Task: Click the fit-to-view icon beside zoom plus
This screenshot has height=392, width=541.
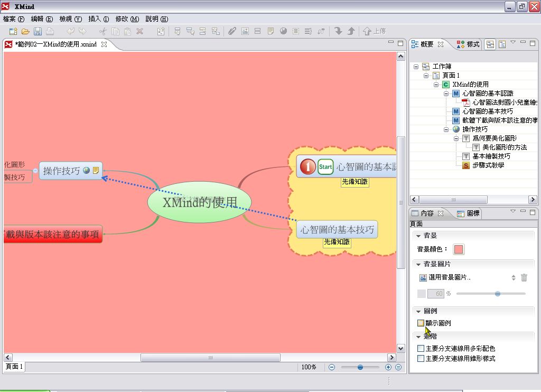Action: coord(398,367)
